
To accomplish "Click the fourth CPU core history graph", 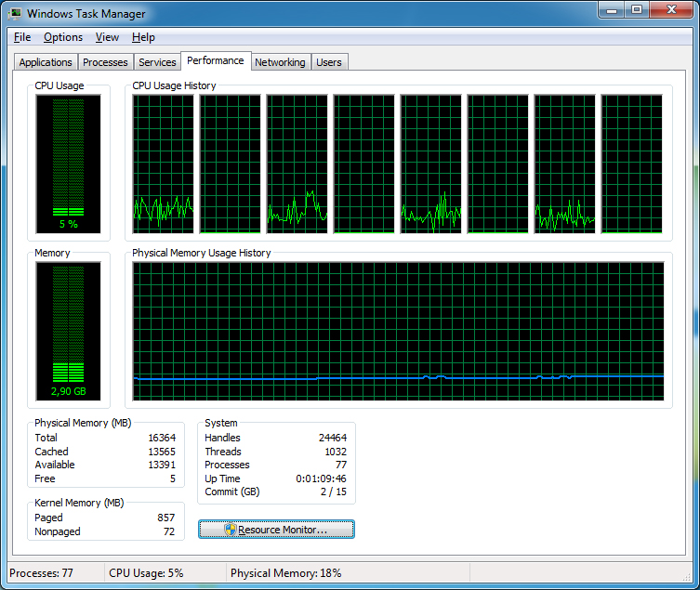I will click(x=364, y=164).
